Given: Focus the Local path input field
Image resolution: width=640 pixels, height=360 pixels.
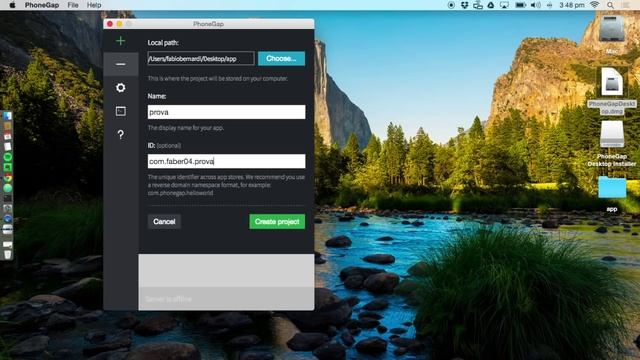Looking at the screenshot, I should 201,58.
